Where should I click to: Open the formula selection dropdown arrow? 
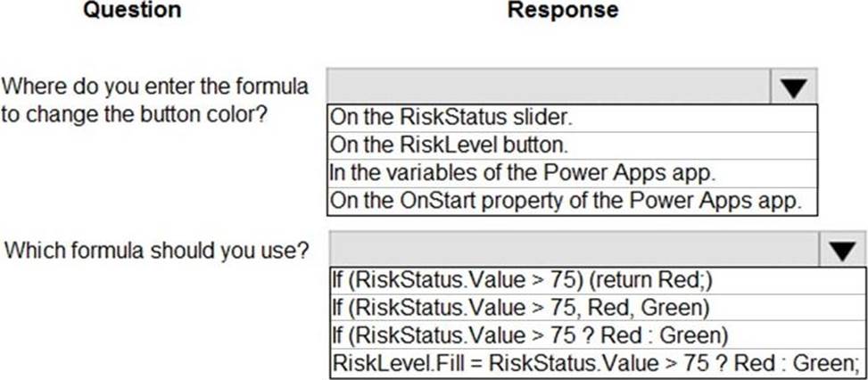pyautogui.click(x=842, y=250)
